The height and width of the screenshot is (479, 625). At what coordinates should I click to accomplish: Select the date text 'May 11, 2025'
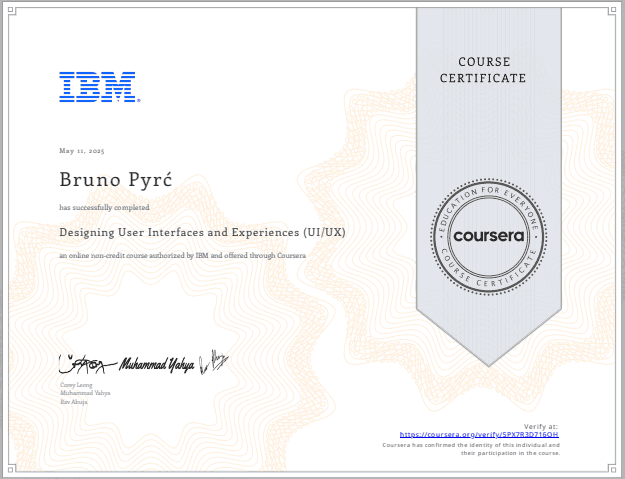pos(82,151)
